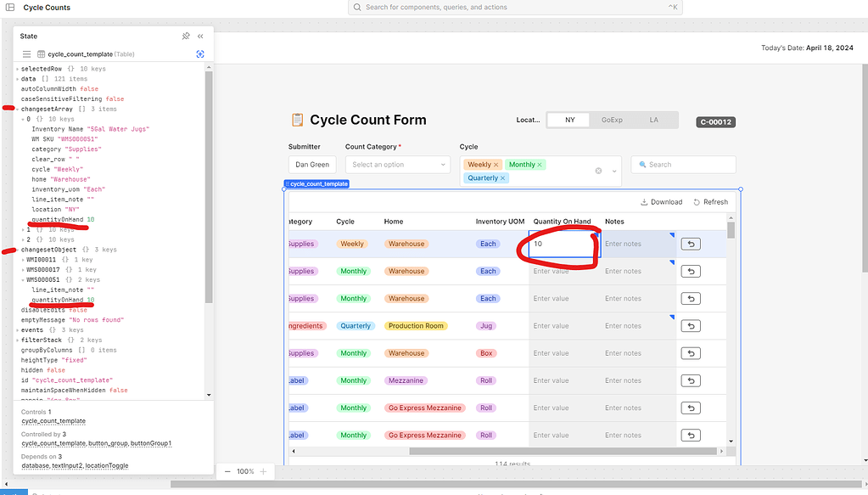This screenshot has height=495, width=868.
Task: Click the 100% zoom level
Action: point(245,472)
